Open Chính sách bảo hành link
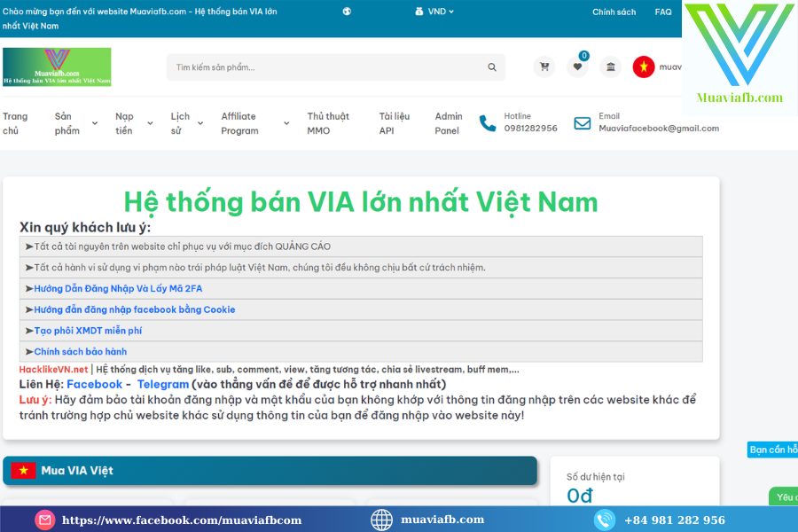Viewport: 798px width, 532px height. [81, 352]
